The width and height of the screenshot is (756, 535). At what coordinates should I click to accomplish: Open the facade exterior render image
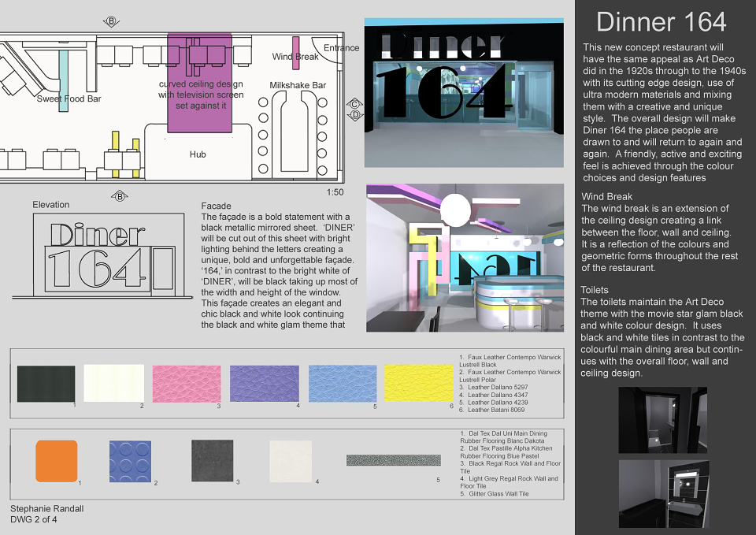tap(464, 93)
